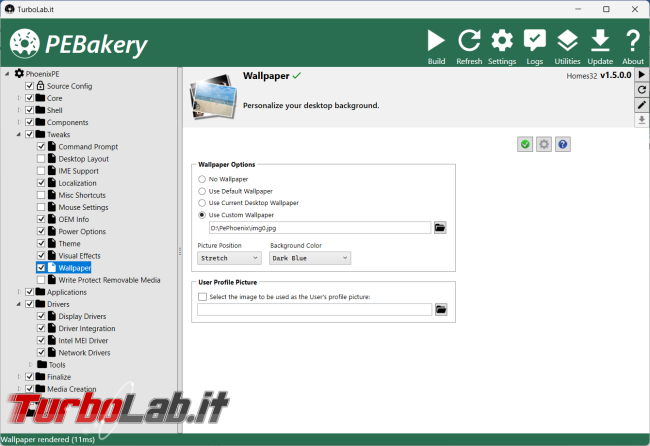Click the profile picture path field

[315, 309]
